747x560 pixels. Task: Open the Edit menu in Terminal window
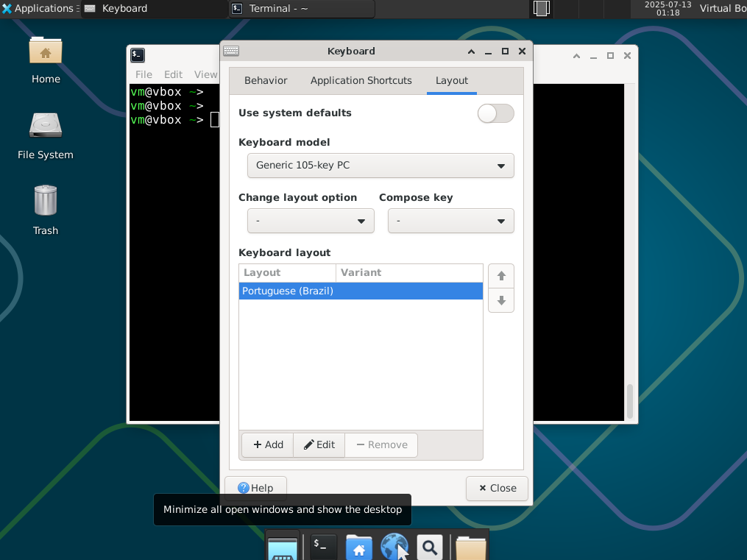coord(173,74)
